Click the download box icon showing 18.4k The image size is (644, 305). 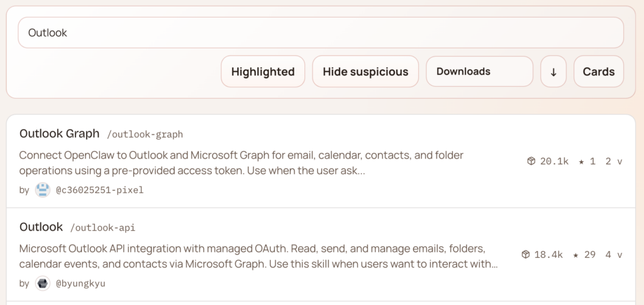[526, 255]
